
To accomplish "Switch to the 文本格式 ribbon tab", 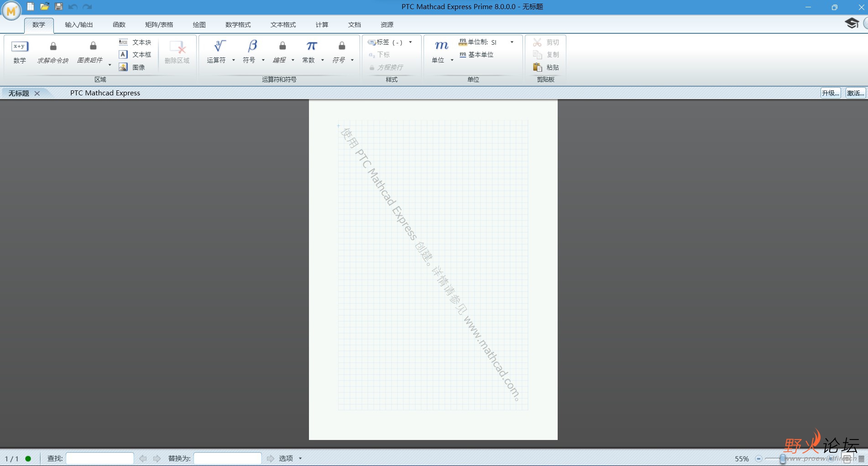I will pyautogui.click(x=283, y=25).
